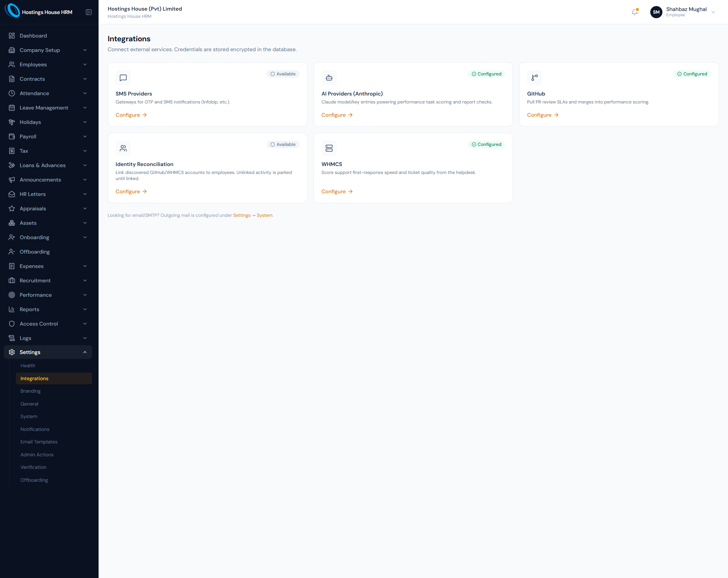Open user account dropdown arrow

click(x=713, y=12)
